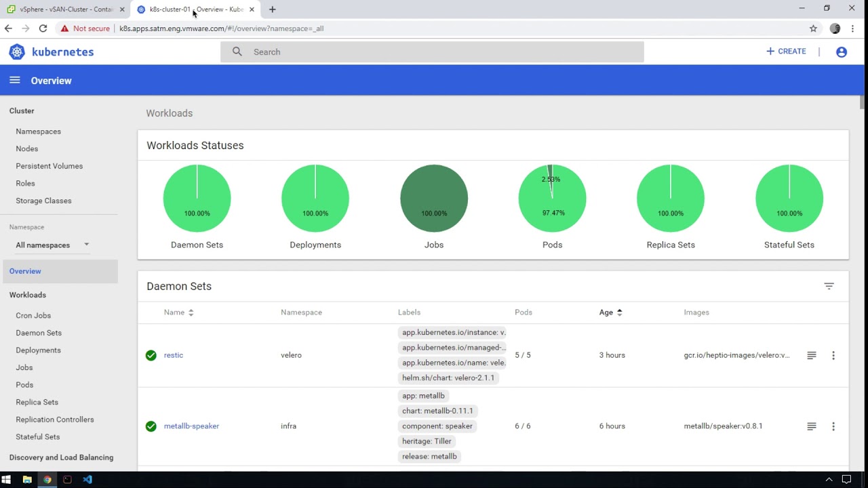Screen dimensions: 868x488
Task: Open actions menu for metallb-speaker row
Action: pyautogui.click(x=833, y=426)
